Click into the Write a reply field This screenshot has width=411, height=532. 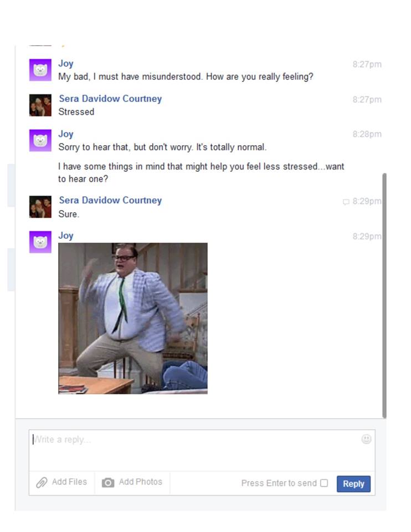202,450
